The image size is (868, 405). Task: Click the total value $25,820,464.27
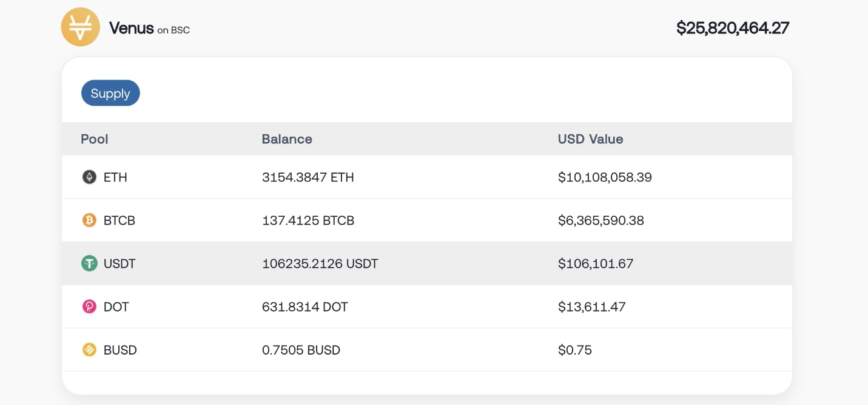[x=733, y=28]
